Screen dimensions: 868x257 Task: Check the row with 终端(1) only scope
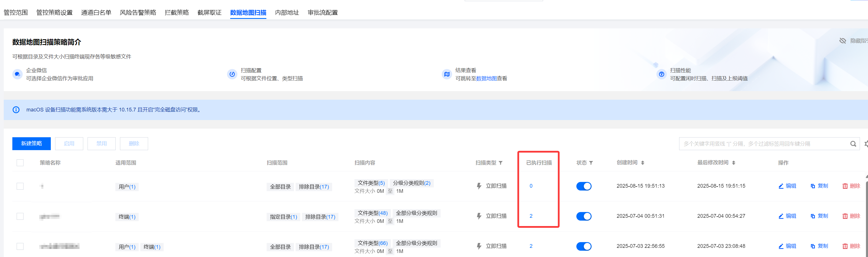click(20, 216)
